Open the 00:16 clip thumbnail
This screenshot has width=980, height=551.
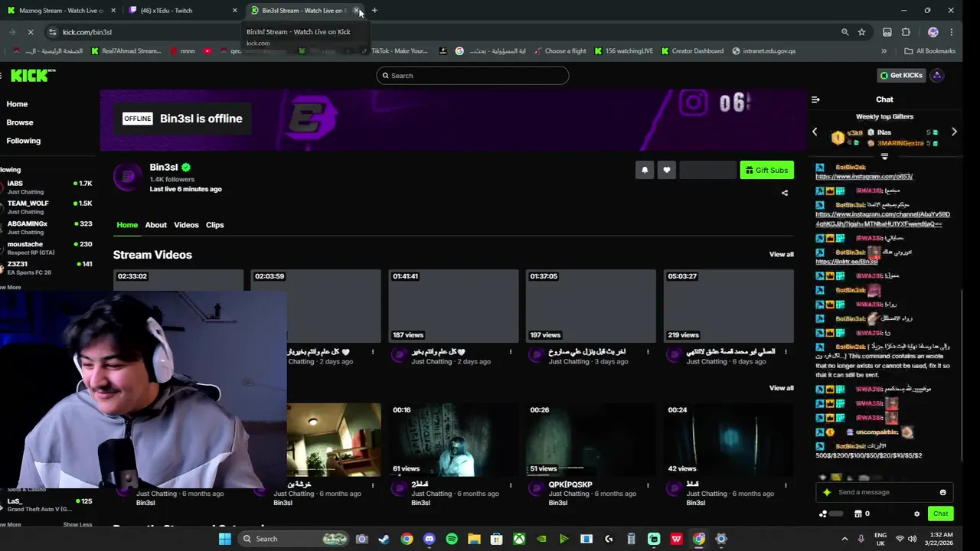coord(453,439)
